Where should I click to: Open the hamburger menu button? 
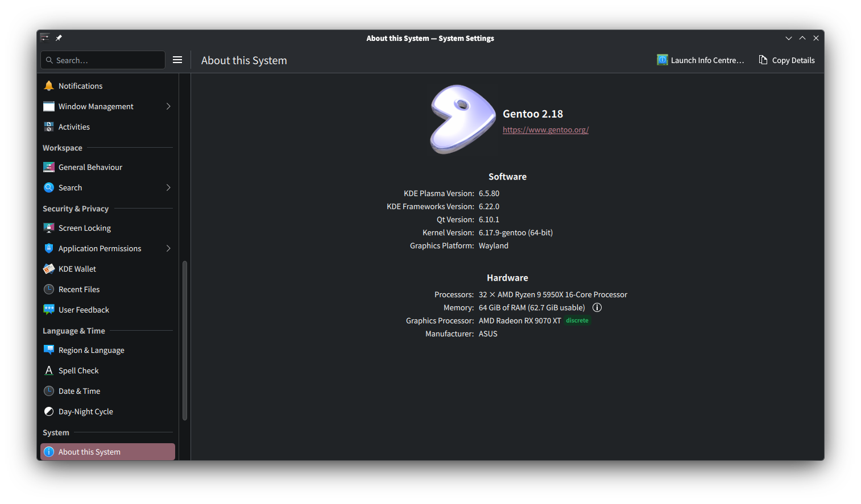coord(177,60)
